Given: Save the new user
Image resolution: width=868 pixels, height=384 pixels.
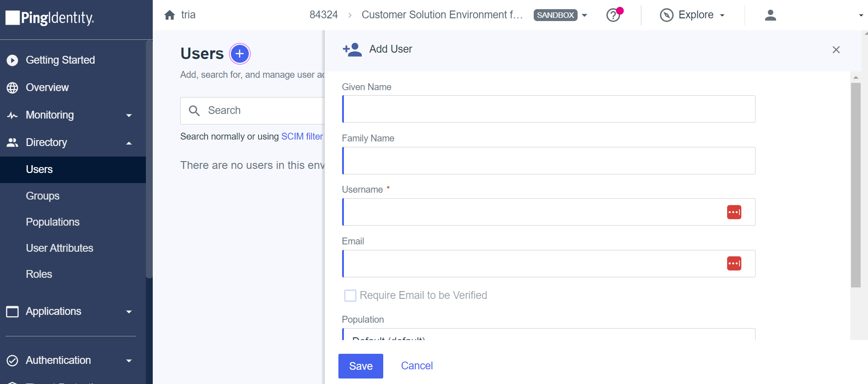Looking at the screenshot, I should [361, 366].
